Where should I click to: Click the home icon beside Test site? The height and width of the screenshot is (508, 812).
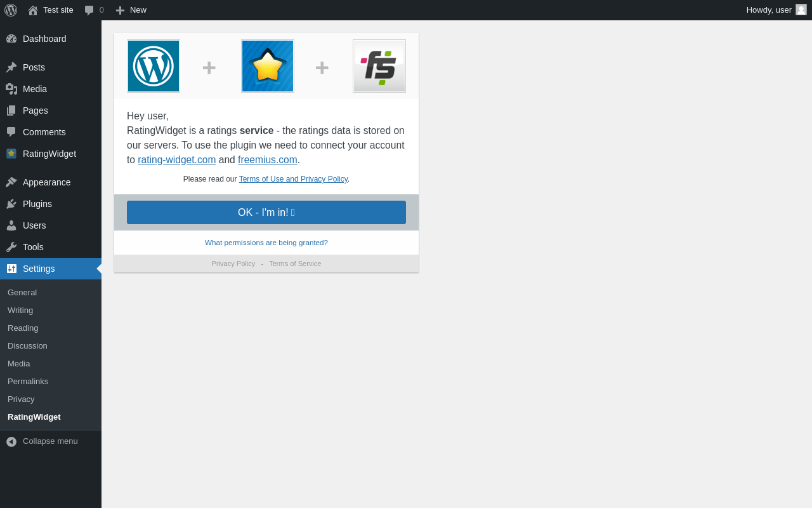33,10
